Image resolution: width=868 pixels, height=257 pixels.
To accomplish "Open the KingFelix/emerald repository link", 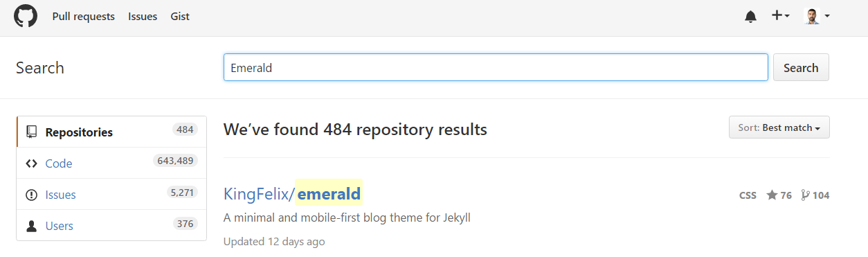I will pyautogui.click(x=292, y=193).
